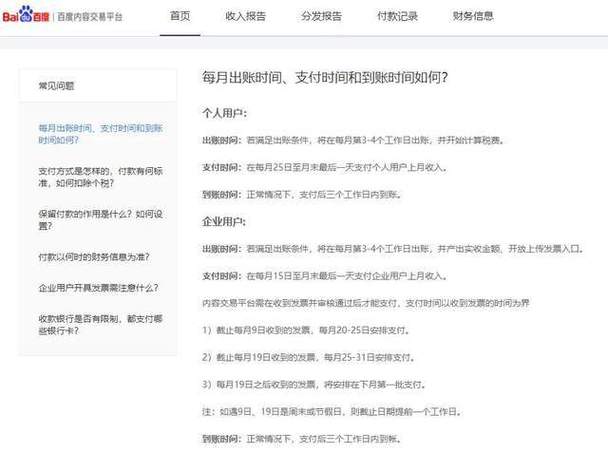Click line about 每月25日 personal payment
Screen dimensions: 608x471
(x=325, y=167)
